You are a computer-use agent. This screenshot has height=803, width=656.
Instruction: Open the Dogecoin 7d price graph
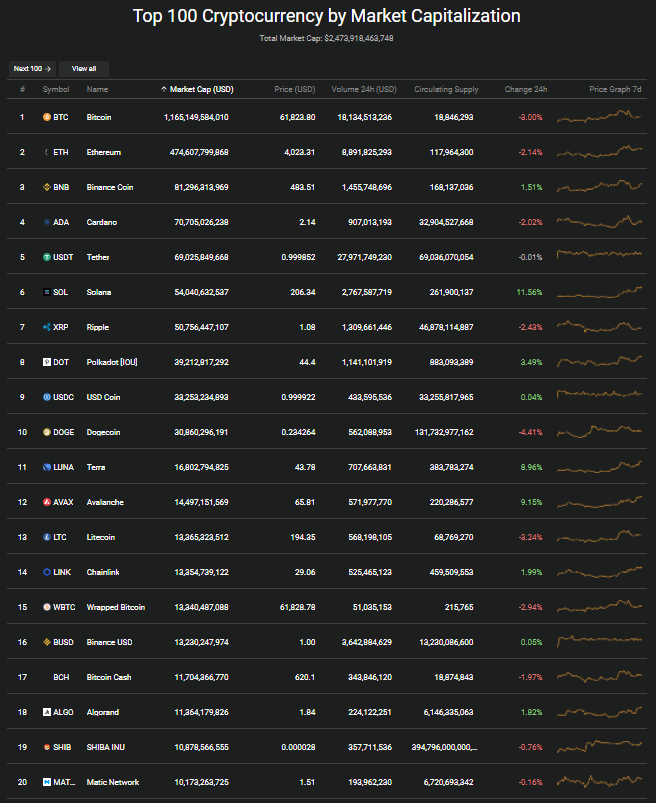click(599, 431)
